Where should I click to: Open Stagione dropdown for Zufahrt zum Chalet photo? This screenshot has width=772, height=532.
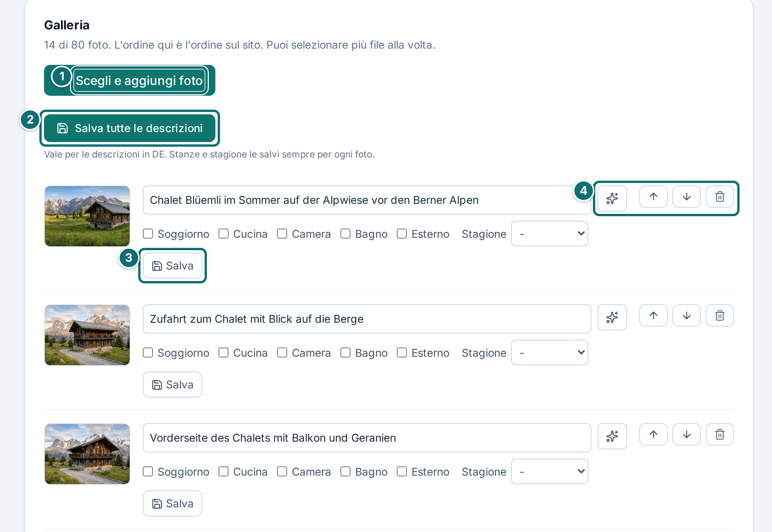(549, 352)
